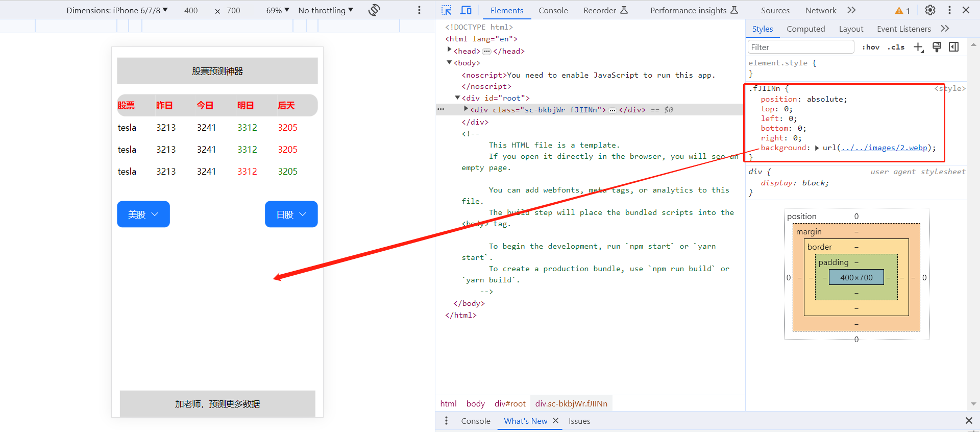Show more DevTools tabs chevron

click(x=851, y=10)
